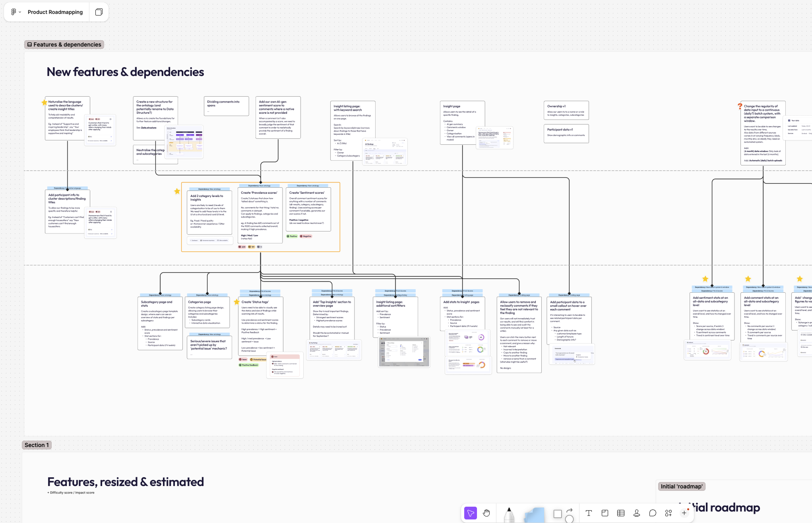This screenshot has width=812, height=523.
Task: Select the Comment bubble tool
Action: (653, 513)
